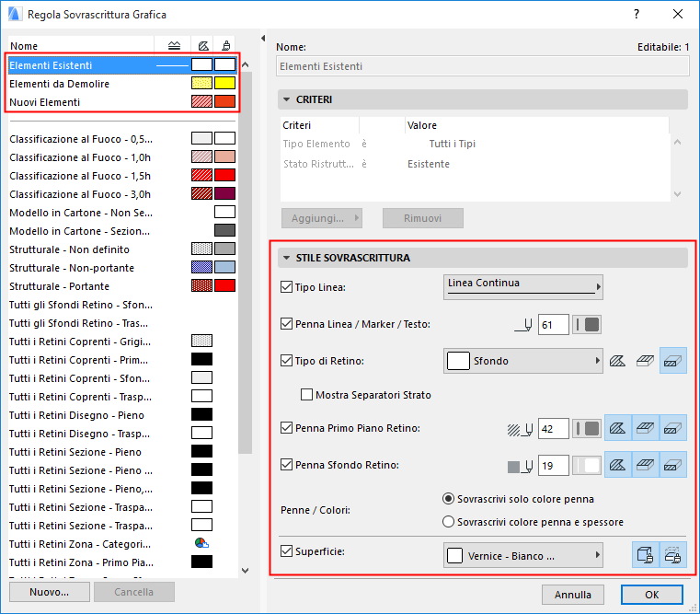Click fill foreground pen icon beside value 42
Viewport: 700px width, 614px height.
[520, 430]
